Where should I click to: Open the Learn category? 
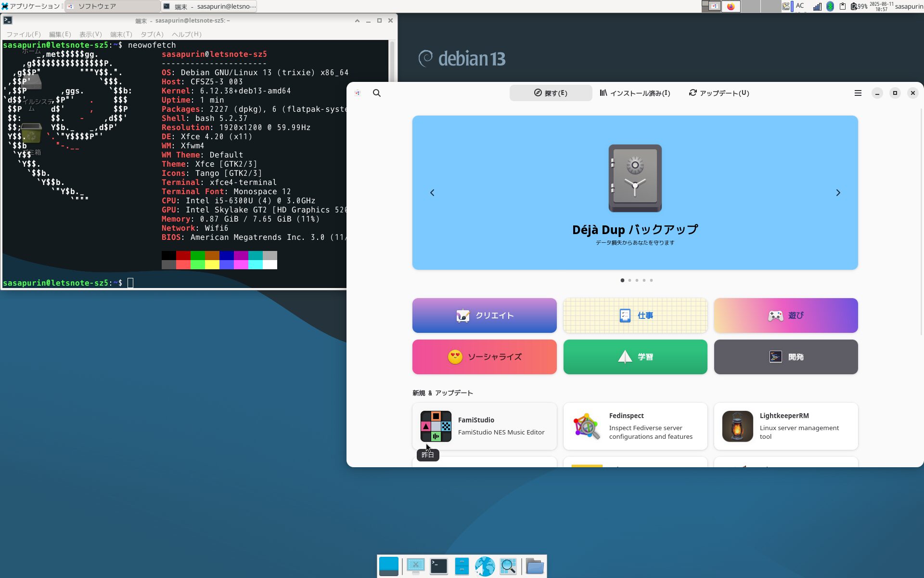tap(635, 357)
